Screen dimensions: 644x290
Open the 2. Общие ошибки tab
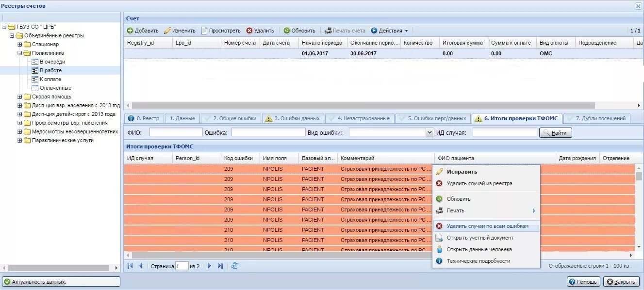[x=231, y=118]
